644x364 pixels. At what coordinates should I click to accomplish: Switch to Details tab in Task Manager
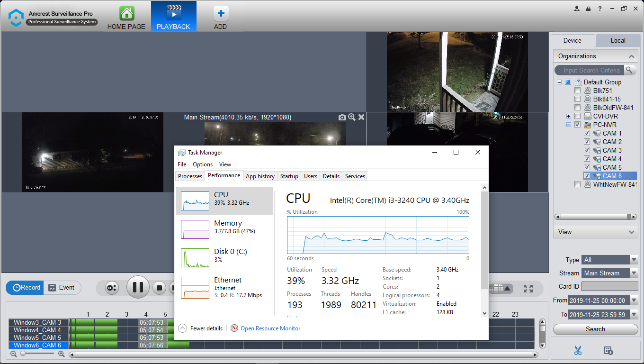pos(331,176)
